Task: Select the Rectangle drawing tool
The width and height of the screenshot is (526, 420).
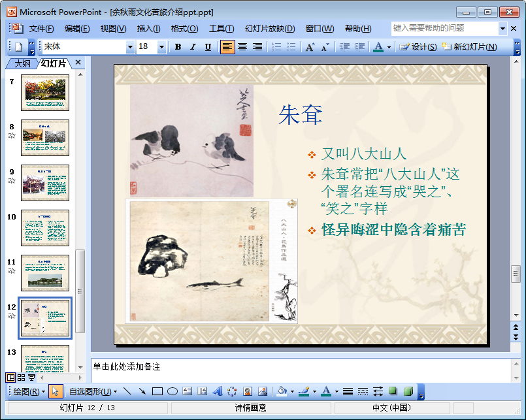Action: tap(157, 391)
